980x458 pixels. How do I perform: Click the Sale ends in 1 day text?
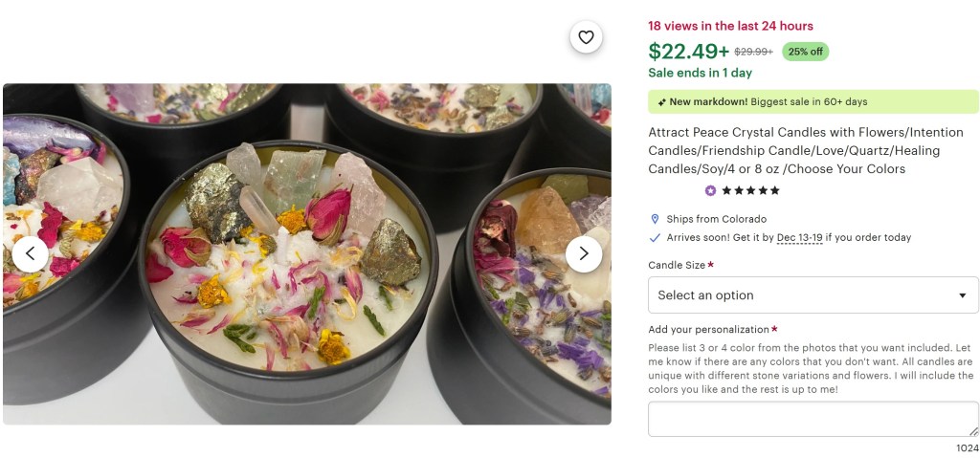(700, 73)
